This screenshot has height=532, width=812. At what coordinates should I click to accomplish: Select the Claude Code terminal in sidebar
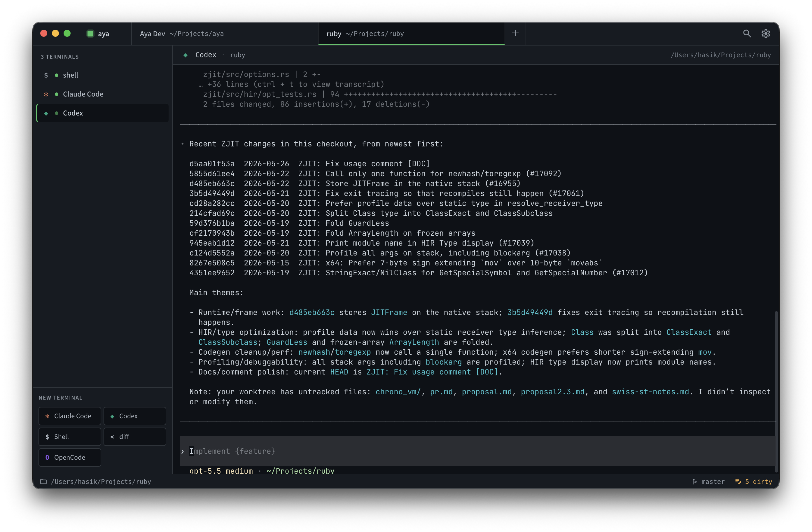tap(102, 94)
